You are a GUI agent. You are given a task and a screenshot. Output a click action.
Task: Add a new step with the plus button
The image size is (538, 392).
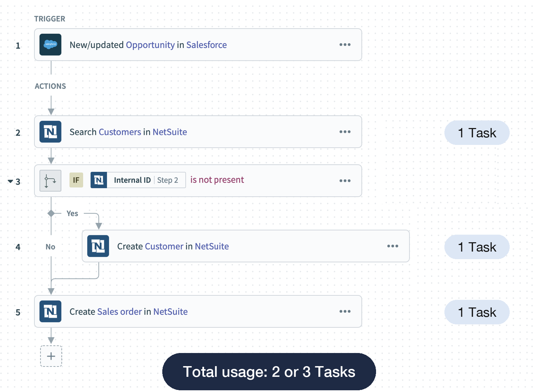click(51, 356)
